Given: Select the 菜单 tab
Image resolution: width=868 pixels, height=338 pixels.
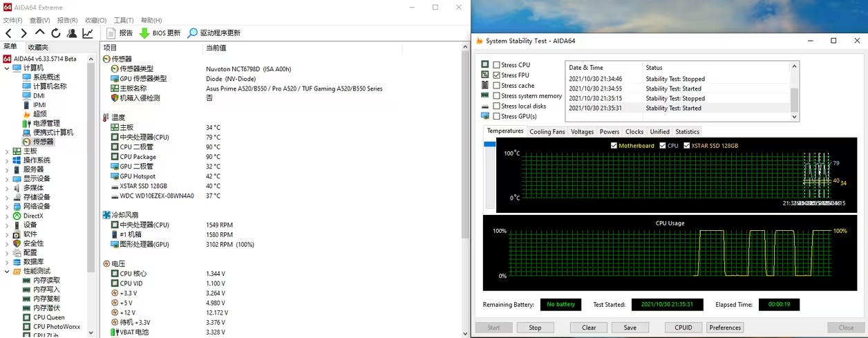Looking at the screenshot, I should (x=10, y=47).
